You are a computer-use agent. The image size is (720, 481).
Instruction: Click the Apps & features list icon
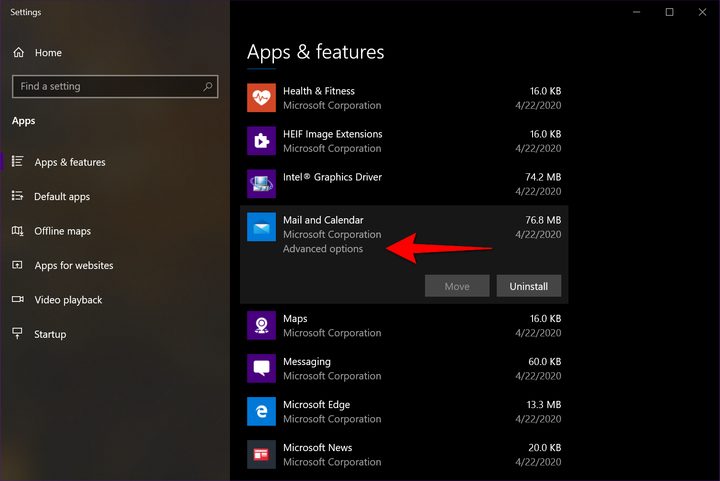pyautogui.click(x=17, y=162)
